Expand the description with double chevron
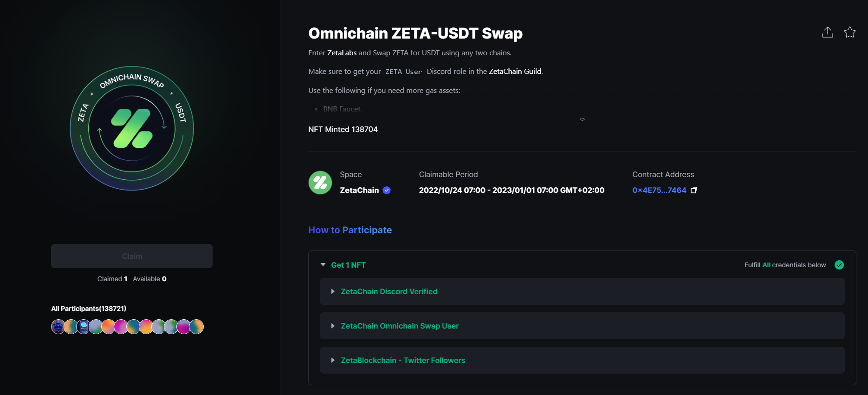 point(582,119)
